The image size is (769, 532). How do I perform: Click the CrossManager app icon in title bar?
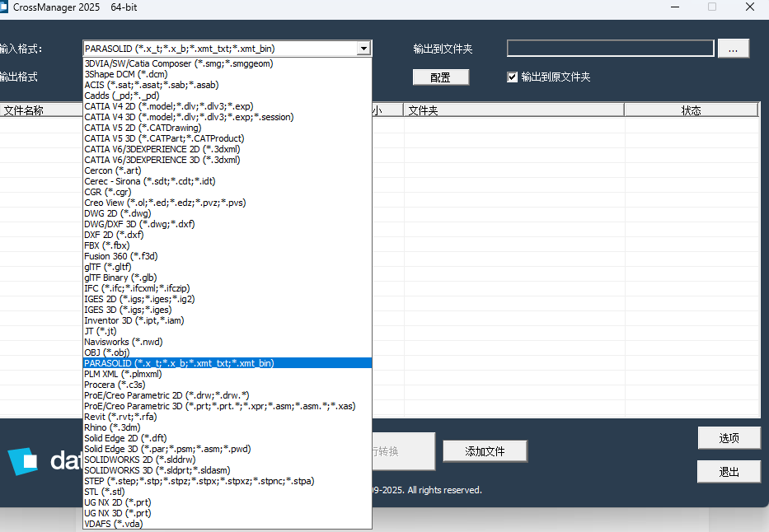pos(3,7)
